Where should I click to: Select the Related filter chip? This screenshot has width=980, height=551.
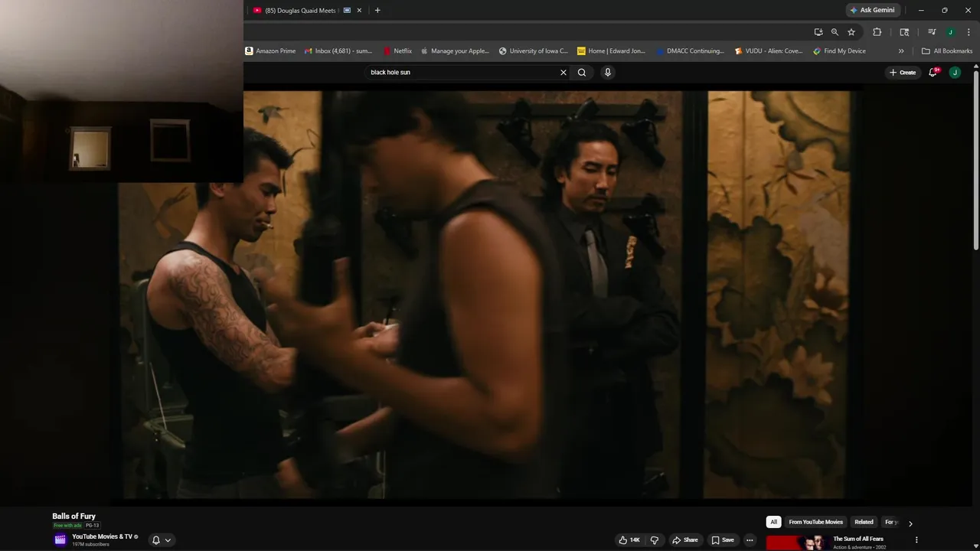tap(864, 522)
